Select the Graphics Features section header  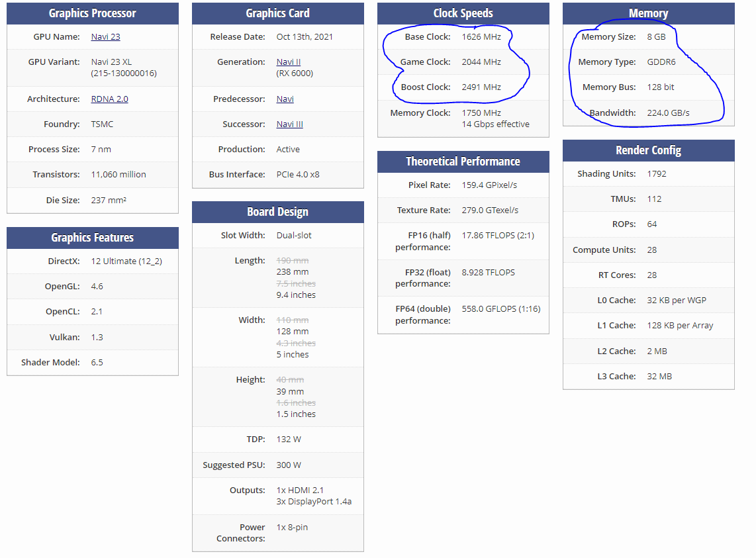coord(93,238)
